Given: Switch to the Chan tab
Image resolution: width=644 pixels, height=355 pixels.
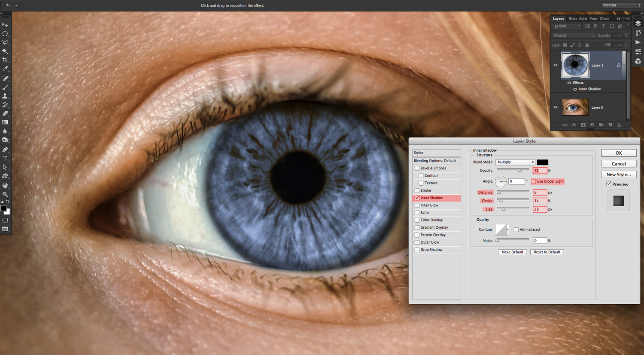Looking at the screenshot, I should pos(604,18).
